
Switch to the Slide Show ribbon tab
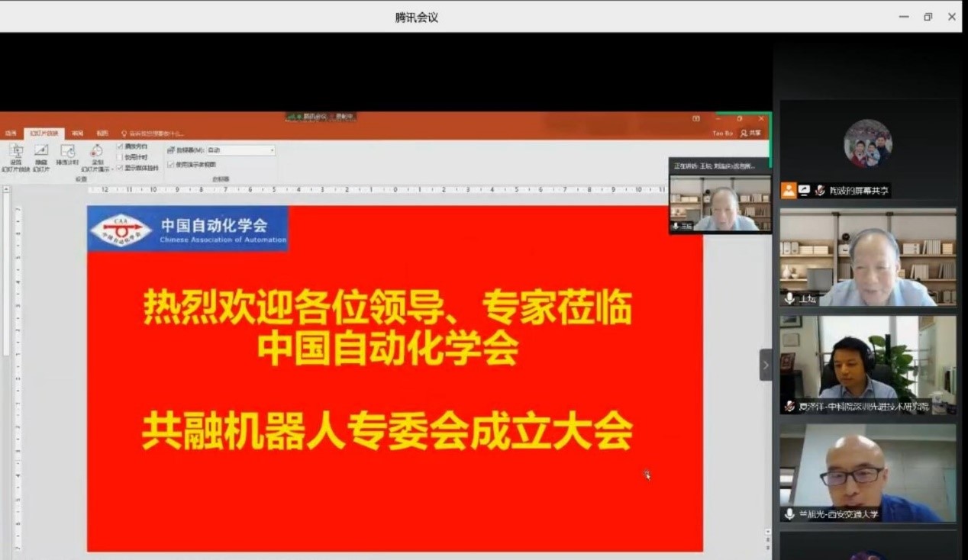pyautogui.click(x=44, y=133)
